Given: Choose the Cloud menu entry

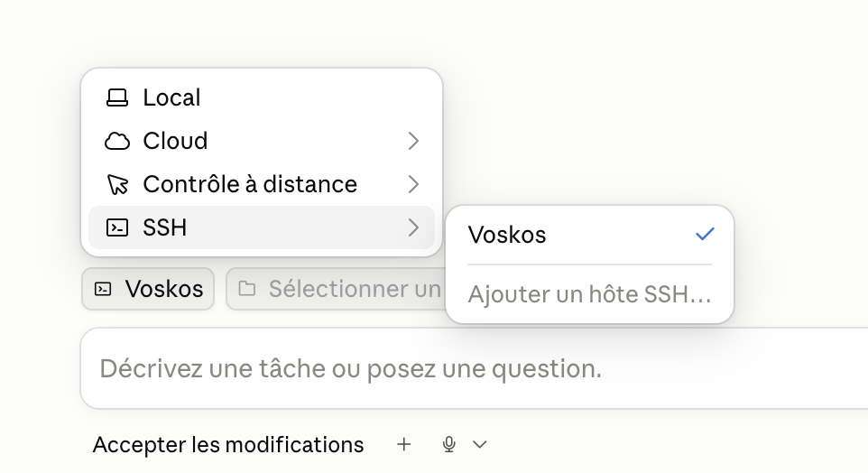Looking at the screenshot, I should coord(262,141).
